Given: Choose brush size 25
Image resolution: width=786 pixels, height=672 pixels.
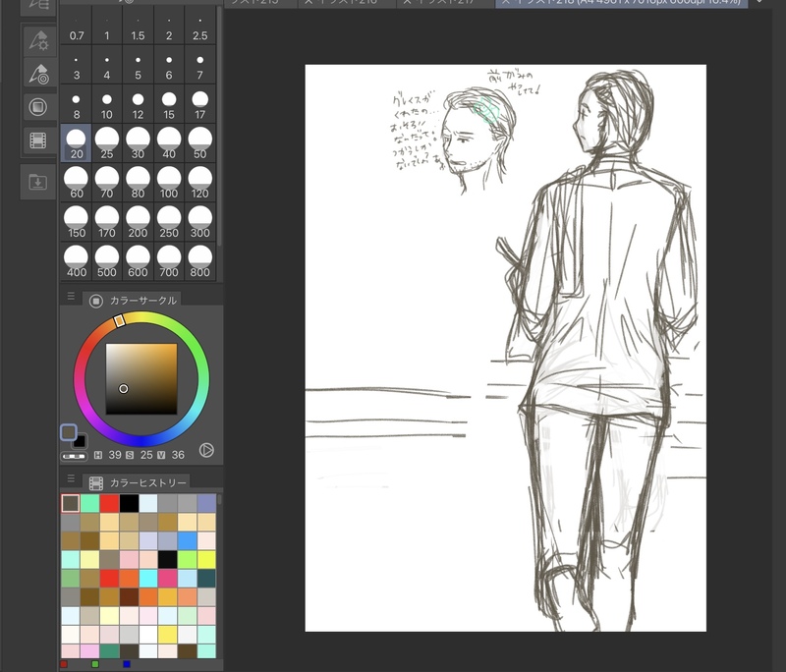Looking at the screenshot, I should click(107, 143).
